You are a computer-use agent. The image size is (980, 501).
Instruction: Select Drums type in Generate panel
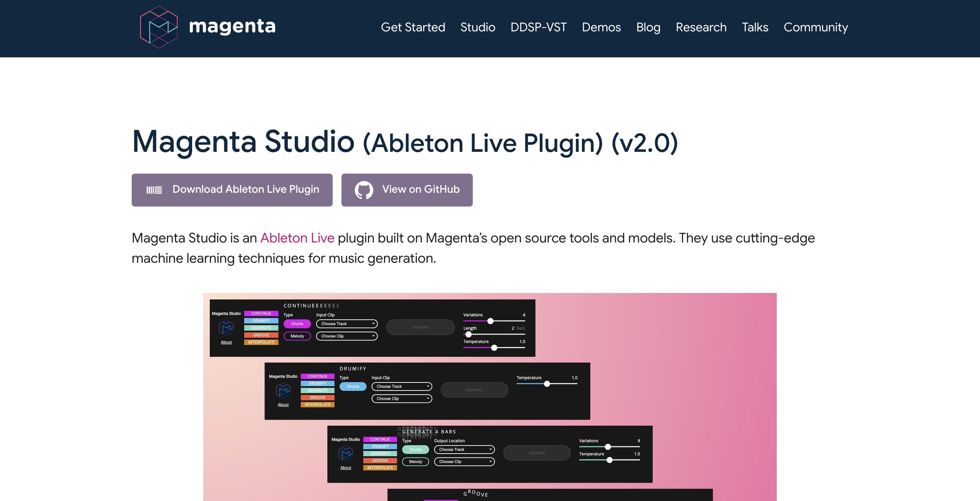(415, 450)
